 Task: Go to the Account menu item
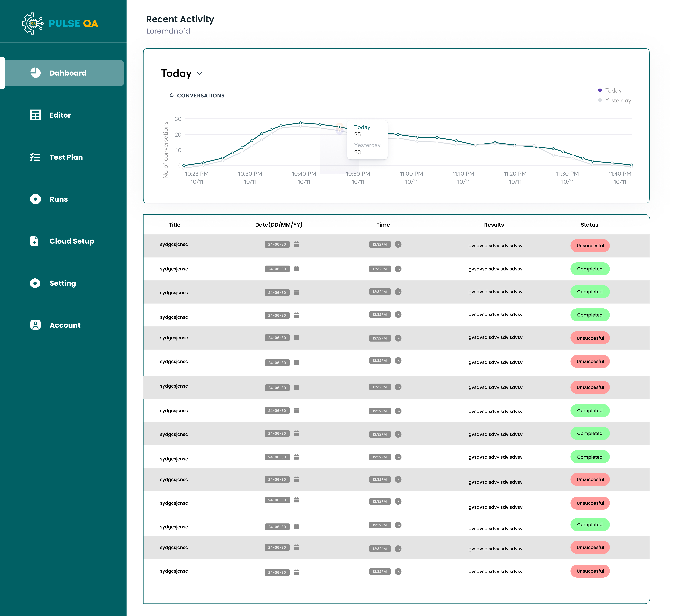[x=65, y=325]
